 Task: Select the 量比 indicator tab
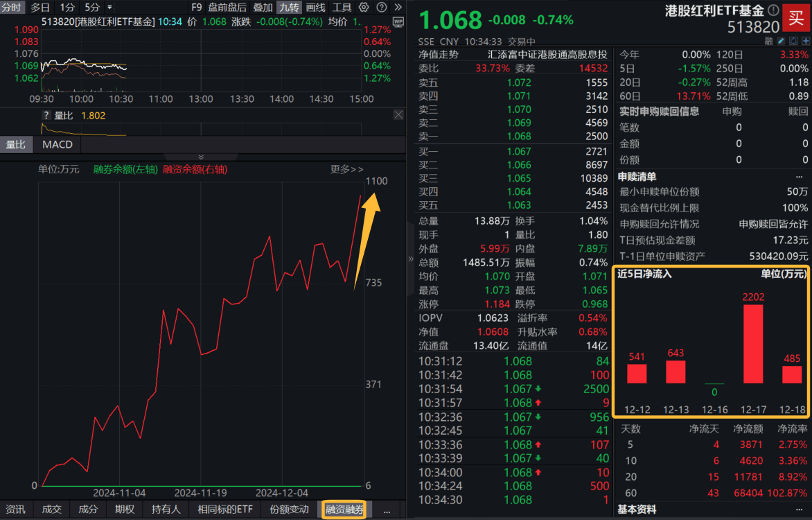(16, 145)
